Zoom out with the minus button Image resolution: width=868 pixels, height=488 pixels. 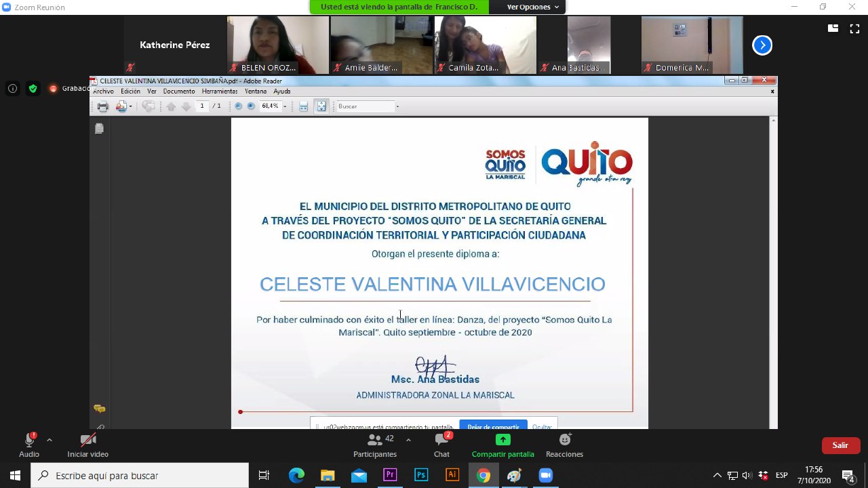(x=239, y=106)
